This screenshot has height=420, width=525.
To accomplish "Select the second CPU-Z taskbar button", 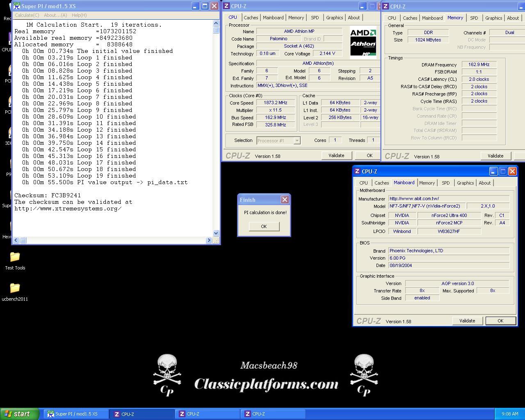I will [x=208, y=414].
